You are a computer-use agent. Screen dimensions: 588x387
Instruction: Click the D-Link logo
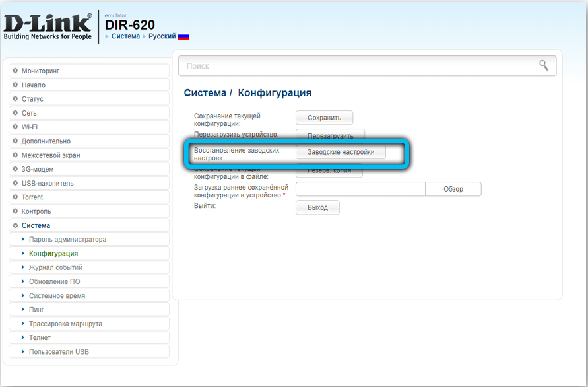pos(48,26)
